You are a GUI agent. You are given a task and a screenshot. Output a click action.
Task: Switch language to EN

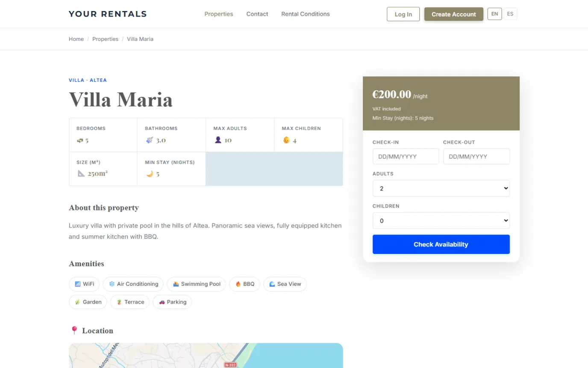tap(494, 14)
